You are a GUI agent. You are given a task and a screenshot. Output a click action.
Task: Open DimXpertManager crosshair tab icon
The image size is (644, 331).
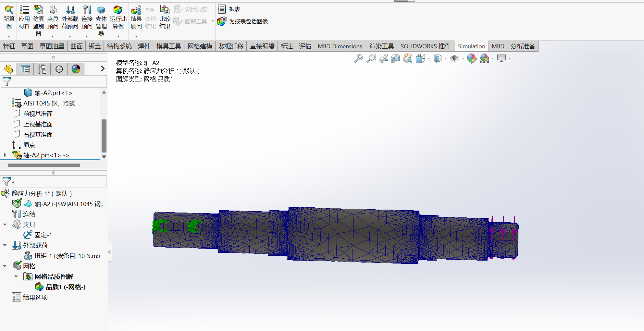[59, 69]
